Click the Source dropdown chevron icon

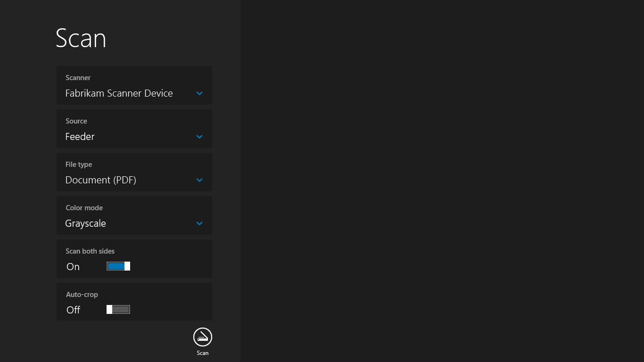pos(199,137)
